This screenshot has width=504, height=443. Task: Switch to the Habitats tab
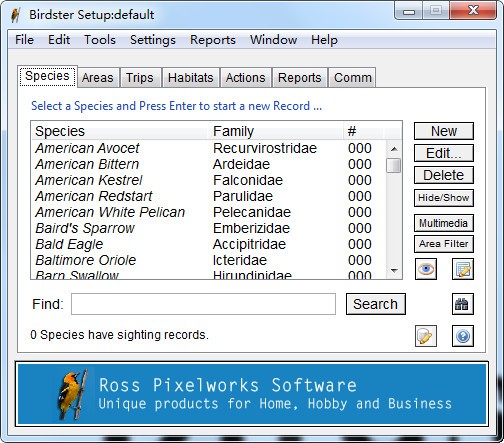[190, 78]
